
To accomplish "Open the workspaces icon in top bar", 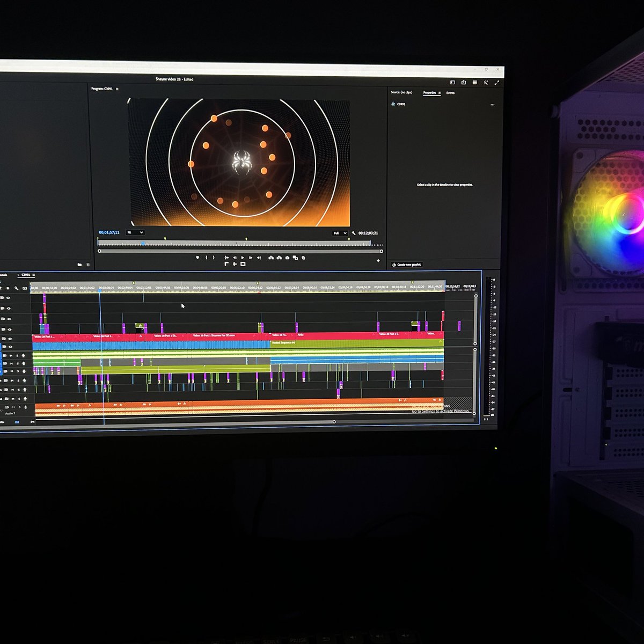I will click(x=475, y=83).
